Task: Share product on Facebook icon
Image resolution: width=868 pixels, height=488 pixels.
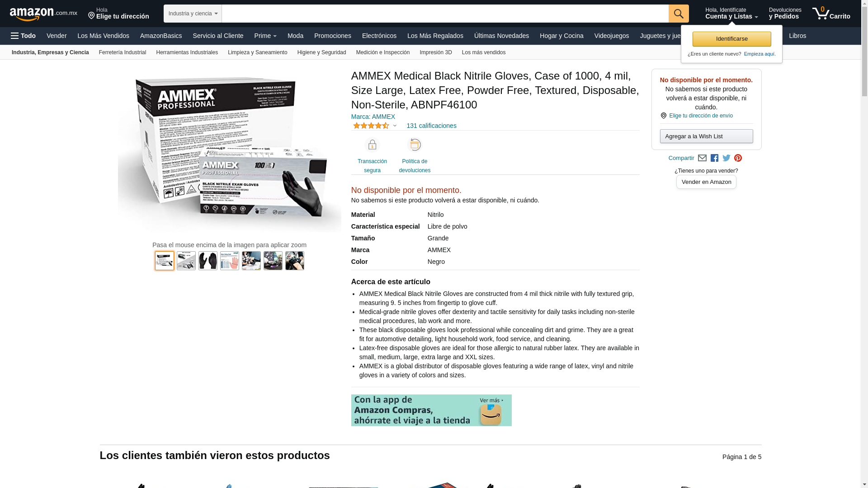Action: [714, 158]
